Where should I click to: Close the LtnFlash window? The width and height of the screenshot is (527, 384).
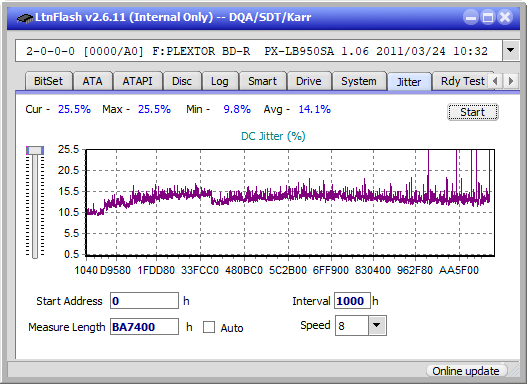point(505,17)
